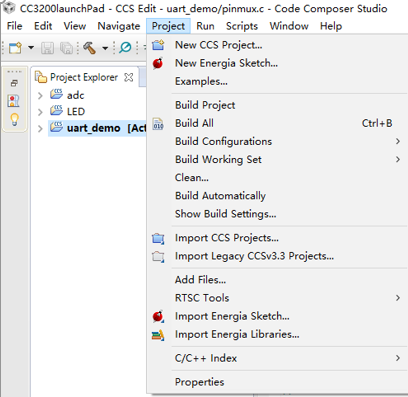This screenshot has width=408, height=397.
Task: Click the hammer Build toolbar icon
Action: point(89,48)
